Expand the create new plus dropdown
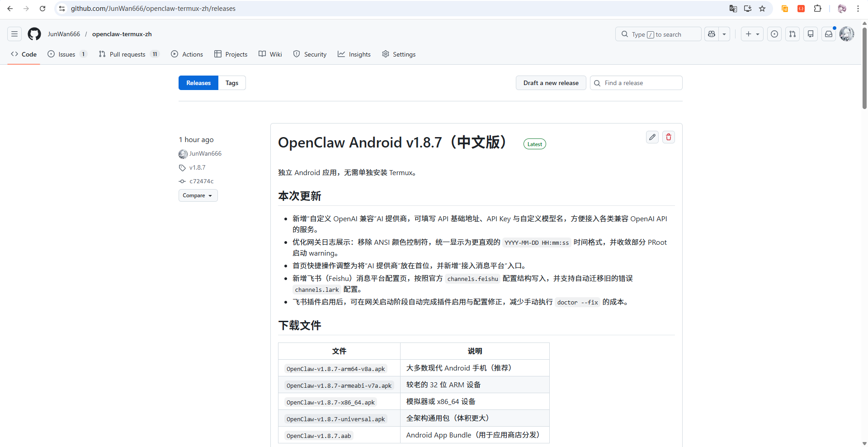The height and width of the screenshot is (447, 868). point(752,34)
